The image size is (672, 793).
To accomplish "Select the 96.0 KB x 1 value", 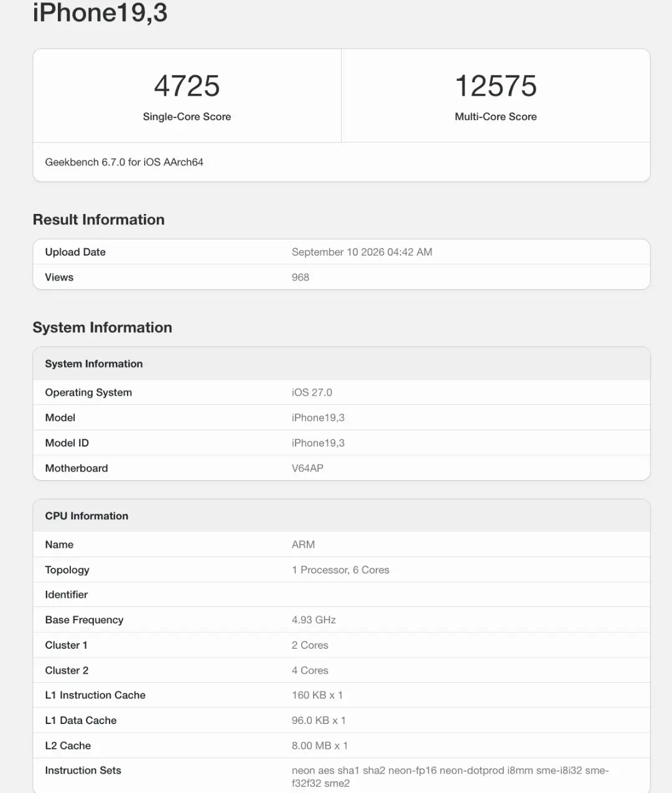I will point(319,720).
